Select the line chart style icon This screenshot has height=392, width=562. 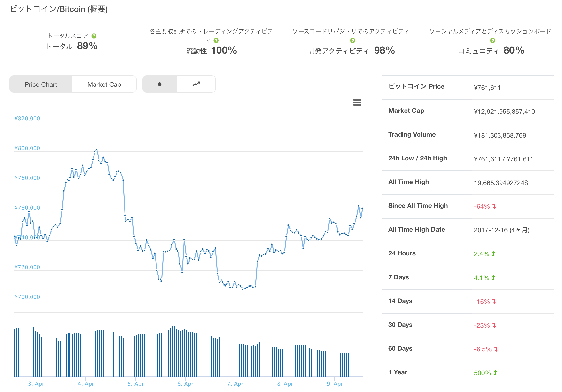coord(196,84)
